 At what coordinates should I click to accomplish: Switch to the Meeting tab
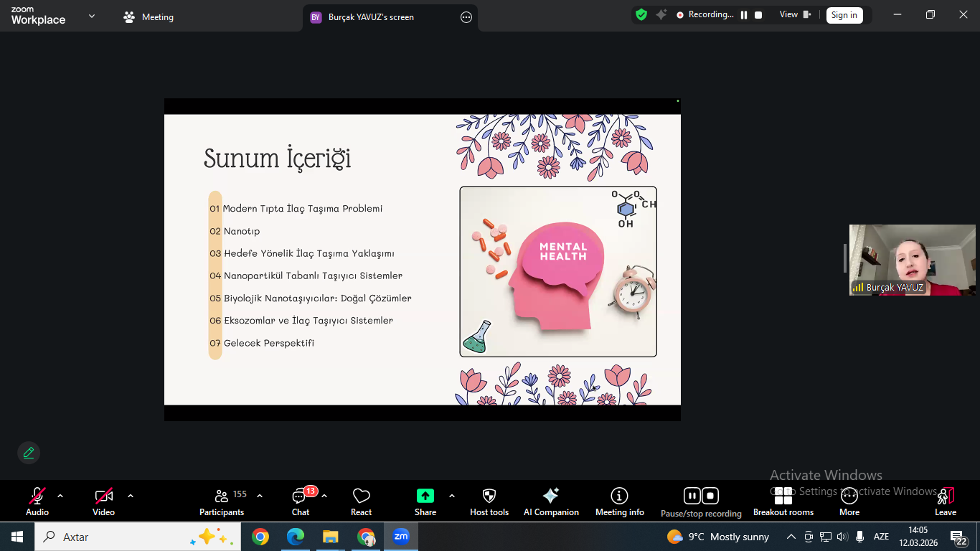(149, 17)
